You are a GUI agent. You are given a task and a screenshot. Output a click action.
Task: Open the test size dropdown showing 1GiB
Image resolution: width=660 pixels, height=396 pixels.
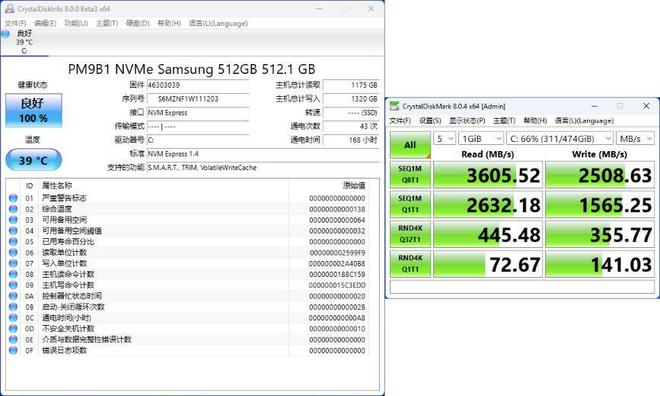(481, 138)
